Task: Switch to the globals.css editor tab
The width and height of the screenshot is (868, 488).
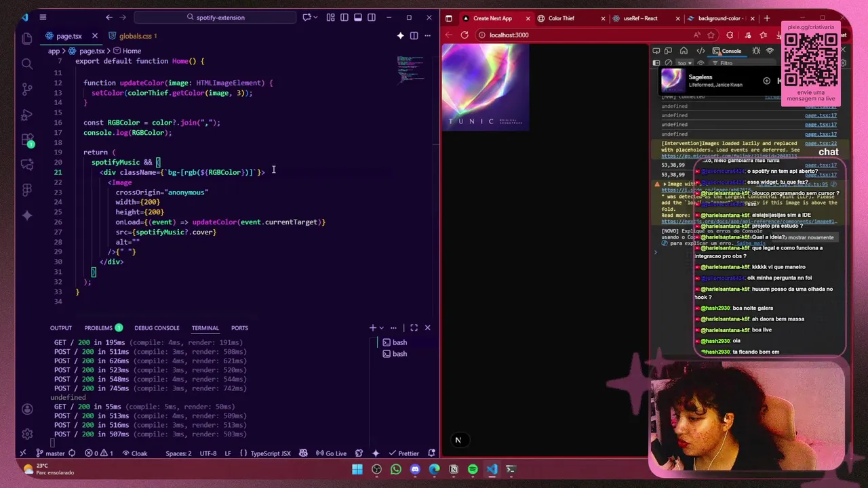Action: 138,36
